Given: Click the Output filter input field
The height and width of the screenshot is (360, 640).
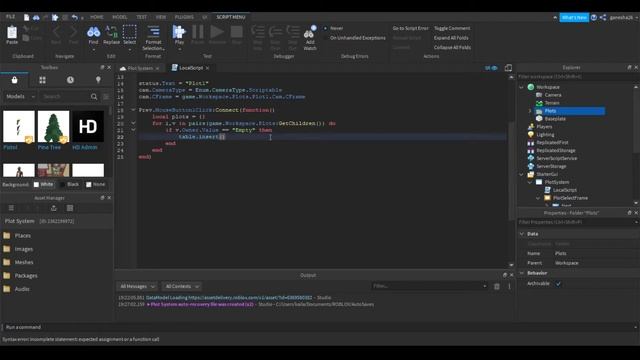Looking at the screenshot, I should pos(429,286).
